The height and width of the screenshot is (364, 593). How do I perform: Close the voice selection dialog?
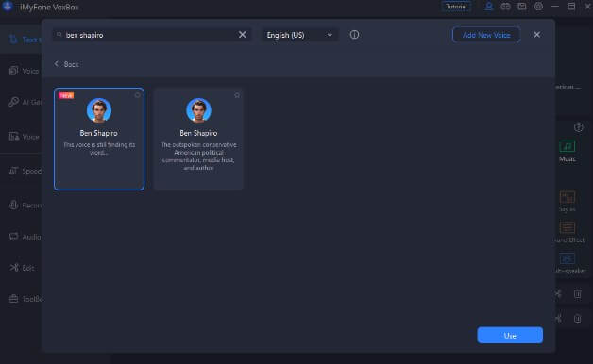(536, 35)
